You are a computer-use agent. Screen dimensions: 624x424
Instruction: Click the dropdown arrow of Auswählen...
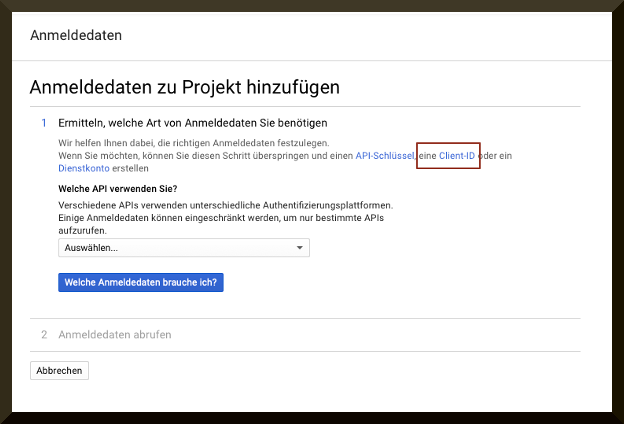[300, 248]
